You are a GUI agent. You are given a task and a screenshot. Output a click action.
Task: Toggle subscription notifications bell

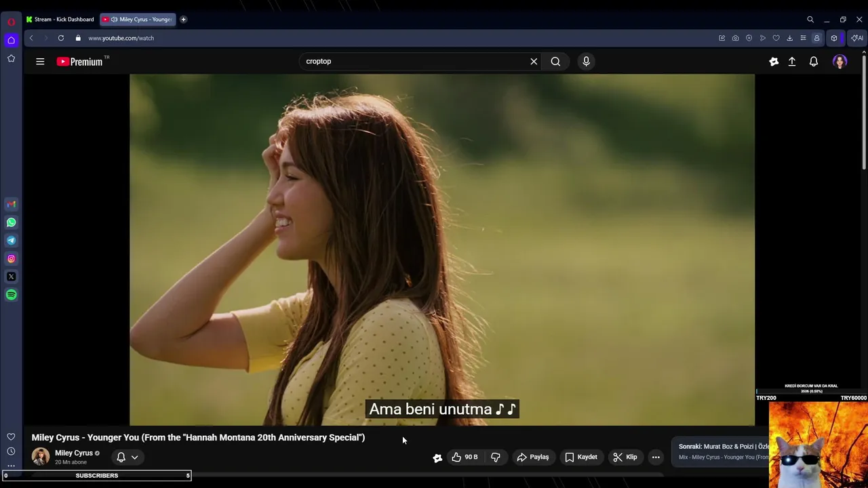[x=121, y=457]
